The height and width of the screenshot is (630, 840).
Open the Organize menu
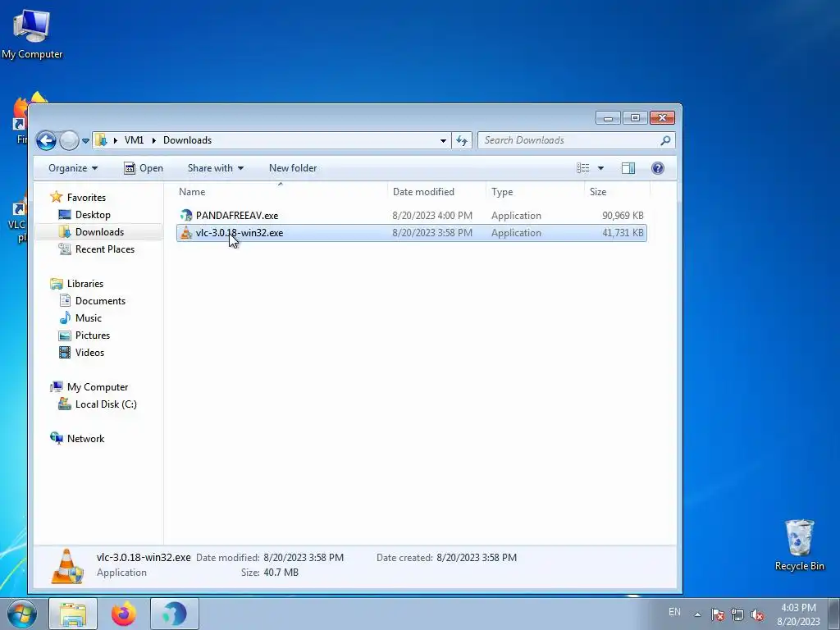[73, 168]
